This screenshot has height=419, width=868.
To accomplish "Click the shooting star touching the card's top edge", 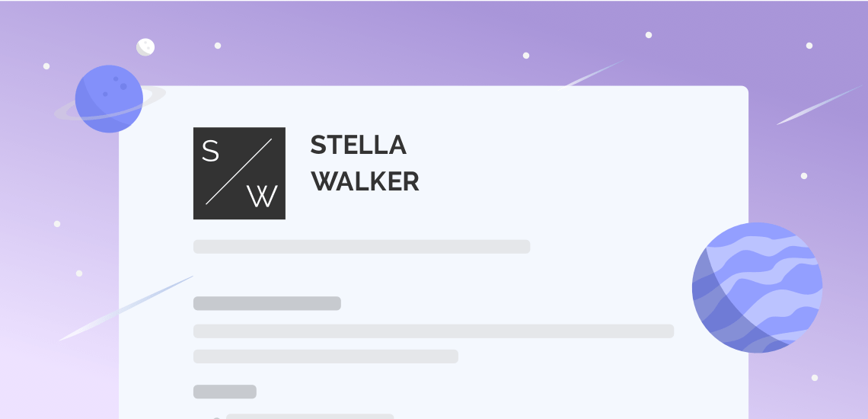I will click(x=592, y=74).
